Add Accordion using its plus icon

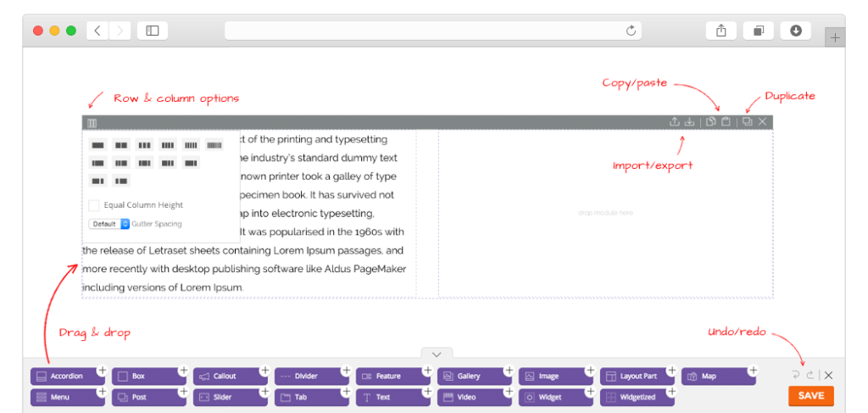pos(102,370)
